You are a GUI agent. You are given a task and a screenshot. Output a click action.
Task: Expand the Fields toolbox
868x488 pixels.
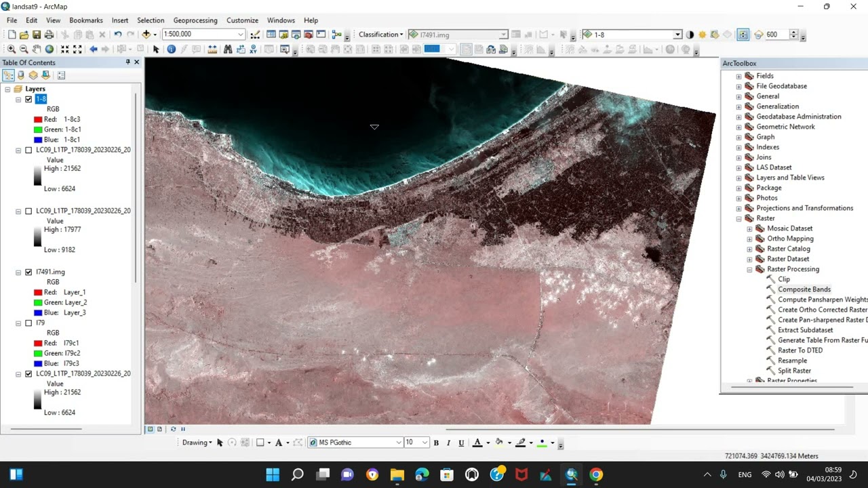738,76
